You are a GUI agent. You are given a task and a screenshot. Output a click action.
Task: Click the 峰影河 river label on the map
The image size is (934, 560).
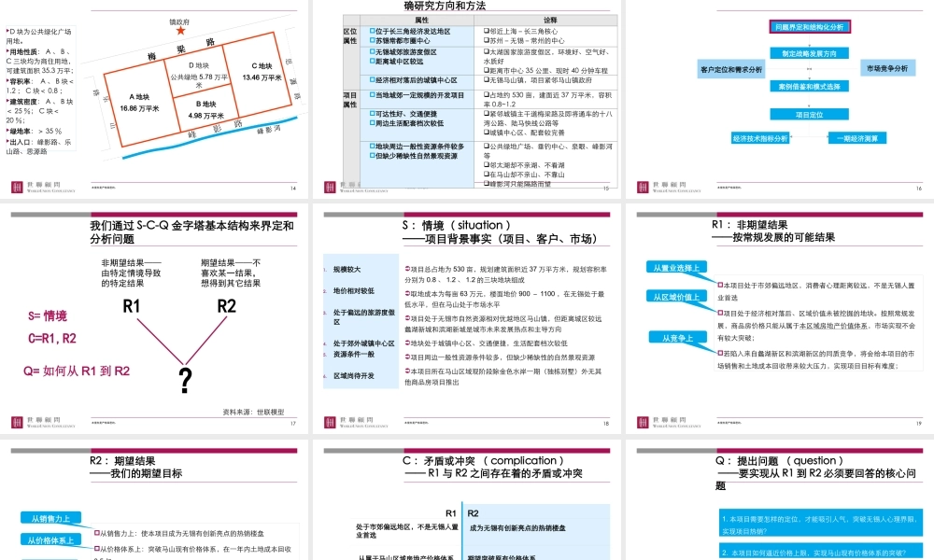point(269,129)
